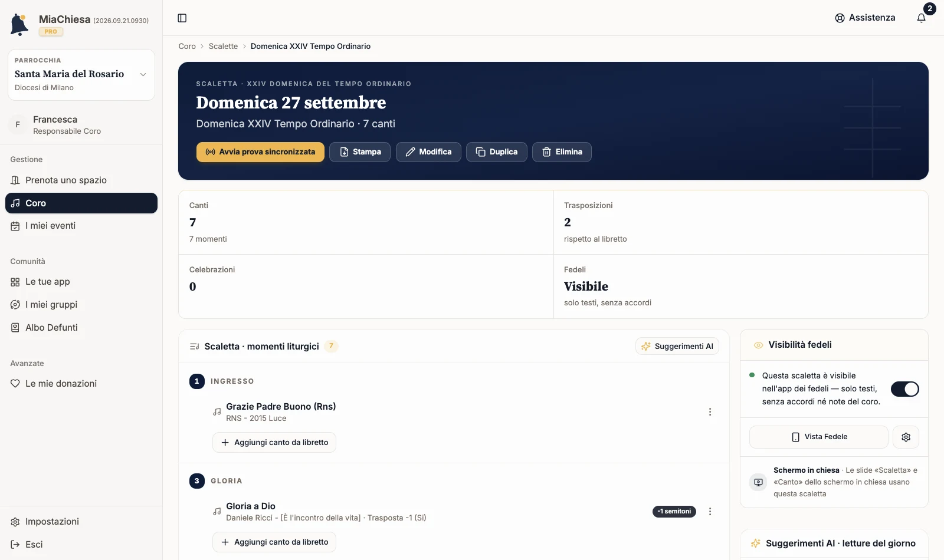Click Esci to log out
The image size is (944, 560).
[x=81, y=545]
